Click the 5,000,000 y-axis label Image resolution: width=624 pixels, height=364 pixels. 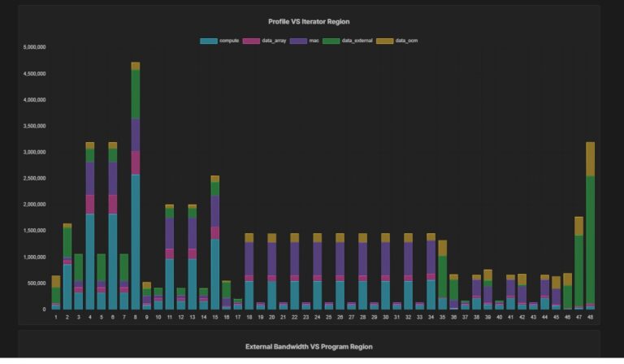click(34, 47)
